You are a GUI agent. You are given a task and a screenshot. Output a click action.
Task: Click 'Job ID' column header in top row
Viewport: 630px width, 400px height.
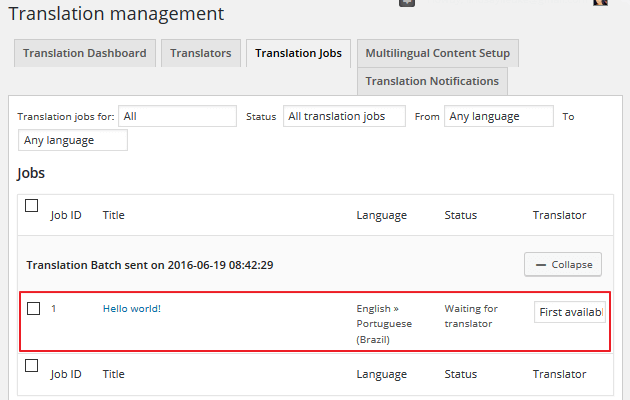[66, 215]
